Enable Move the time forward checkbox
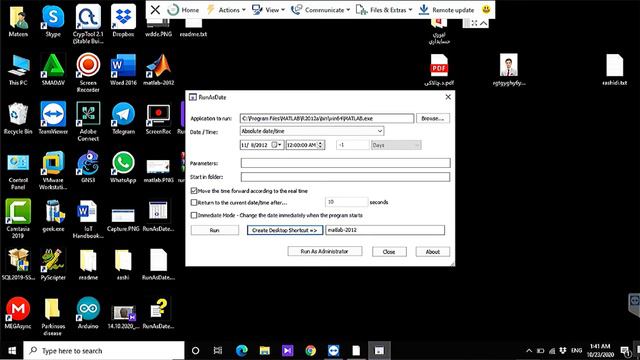The height and width of the screenshot is (360, 640). (194, 191)
